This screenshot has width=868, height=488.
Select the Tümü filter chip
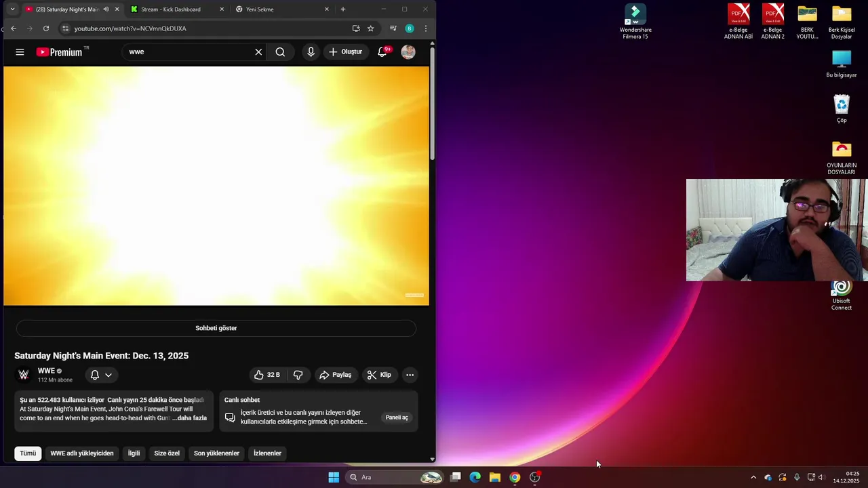(x=28, y=453)
